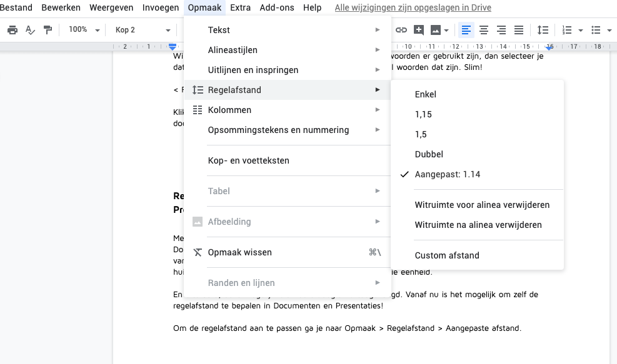Open the line spacing toolbar icon
Viewport: 617px width, 364px height.
[543, 29]
